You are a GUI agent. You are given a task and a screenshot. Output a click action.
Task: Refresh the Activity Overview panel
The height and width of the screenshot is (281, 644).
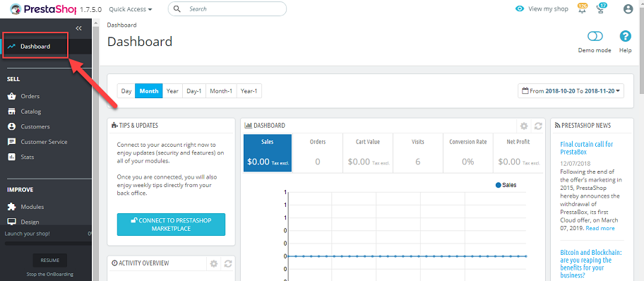point(228,263)
